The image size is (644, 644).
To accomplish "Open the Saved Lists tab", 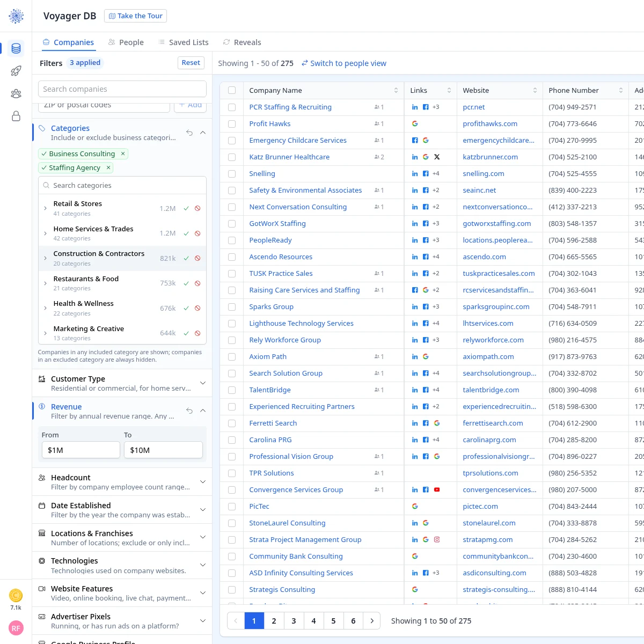I will click(184, 42).
